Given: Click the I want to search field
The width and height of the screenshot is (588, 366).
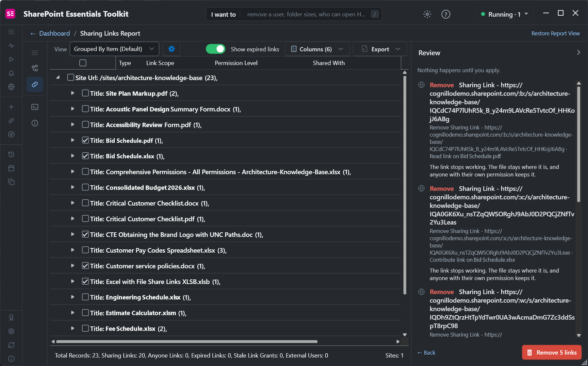Looking at the screenshot, I should pos(294,14).
